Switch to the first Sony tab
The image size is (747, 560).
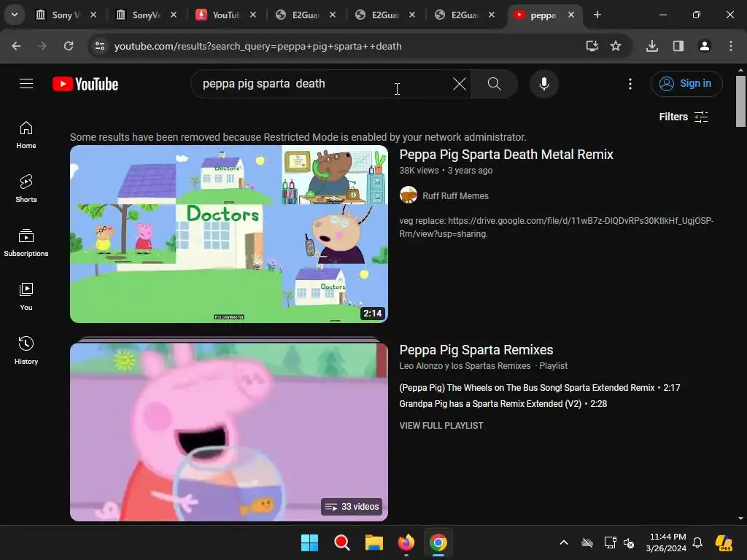66,15
